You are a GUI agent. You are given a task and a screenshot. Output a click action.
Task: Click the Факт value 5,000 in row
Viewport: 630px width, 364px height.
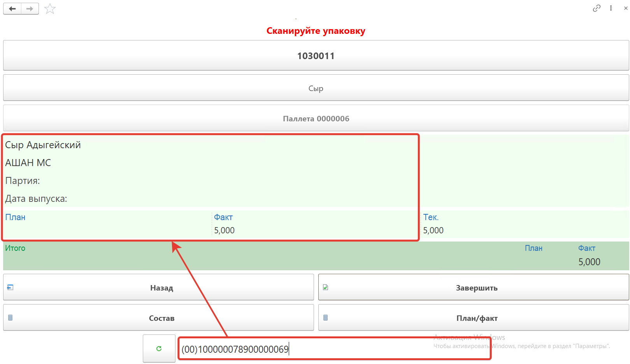224,231
